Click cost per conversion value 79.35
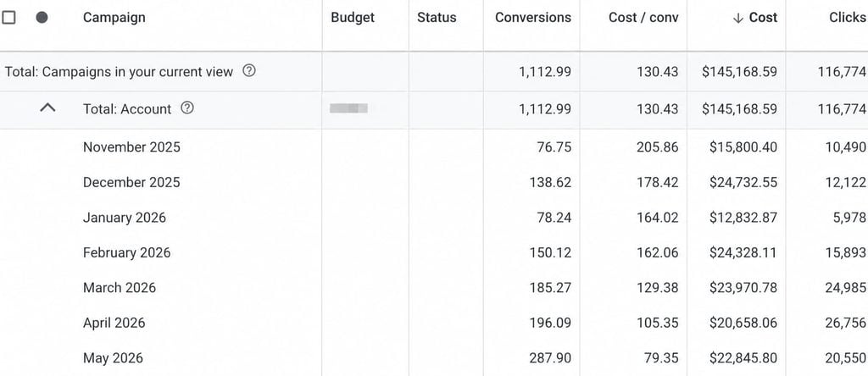This screenshot has width=868, height=376. coord(661,358)
